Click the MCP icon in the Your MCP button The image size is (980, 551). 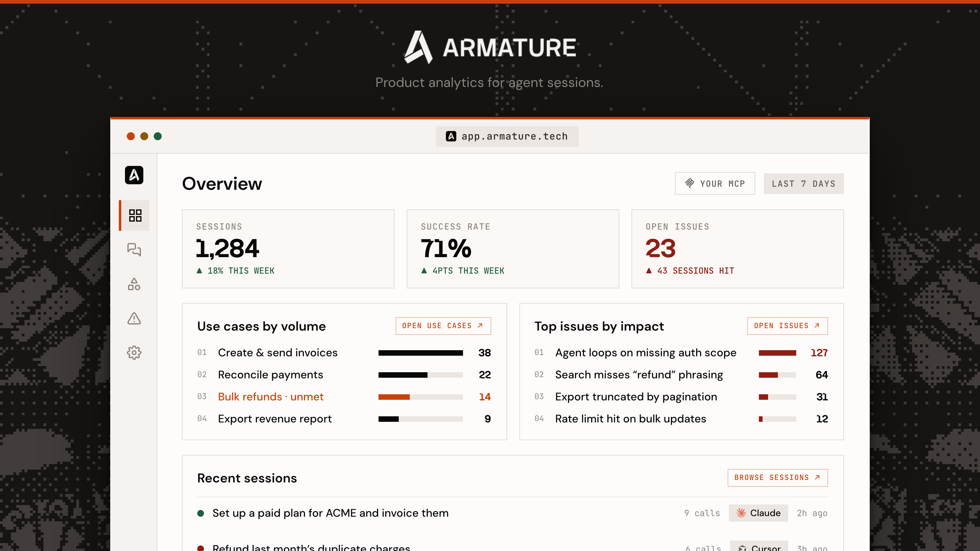click(x=689, y=183)
